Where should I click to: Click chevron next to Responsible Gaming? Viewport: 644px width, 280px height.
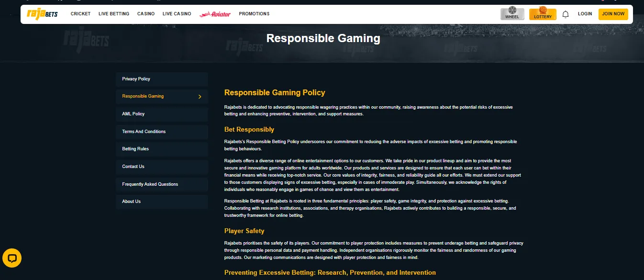(200, 97)
